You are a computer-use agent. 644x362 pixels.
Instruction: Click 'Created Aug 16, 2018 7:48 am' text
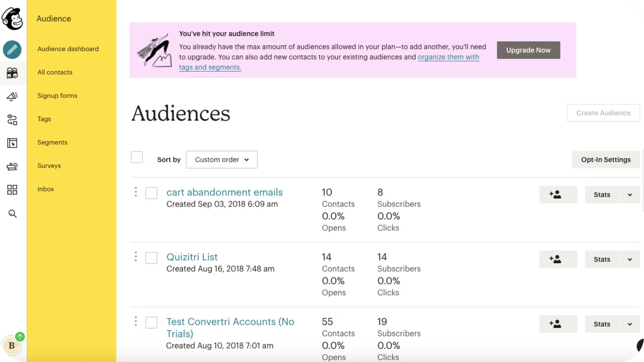pyautogui.click(x=220, y=268)
